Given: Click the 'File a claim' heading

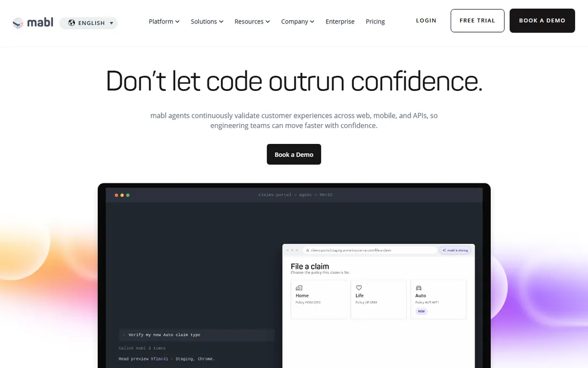Looking at the screenshot, I should 310,266.
